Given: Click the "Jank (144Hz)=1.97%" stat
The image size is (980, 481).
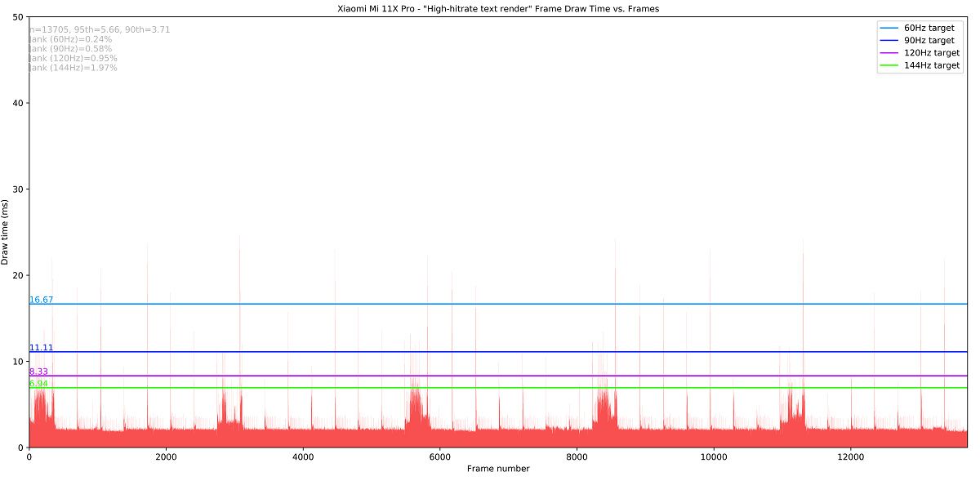Looking at the screenshot, I should pos(73,68).
